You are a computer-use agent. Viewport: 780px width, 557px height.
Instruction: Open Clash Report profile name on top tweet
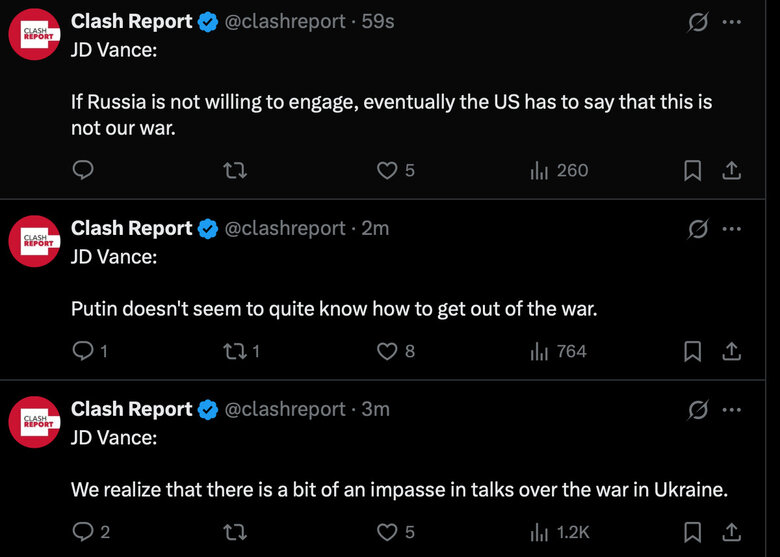[131, 21]
